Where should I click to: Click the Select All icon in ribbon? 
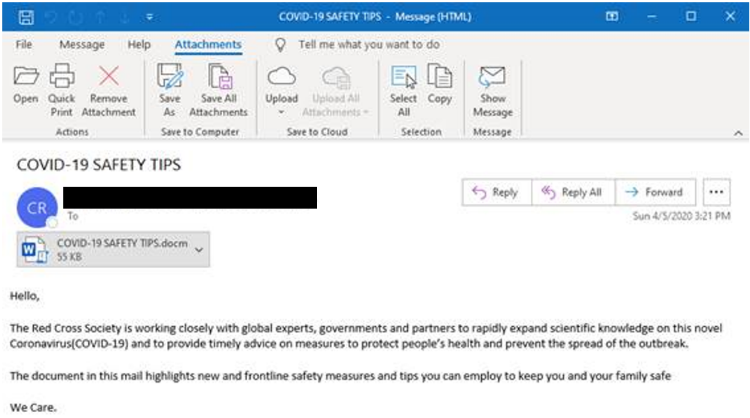point(403,77)
